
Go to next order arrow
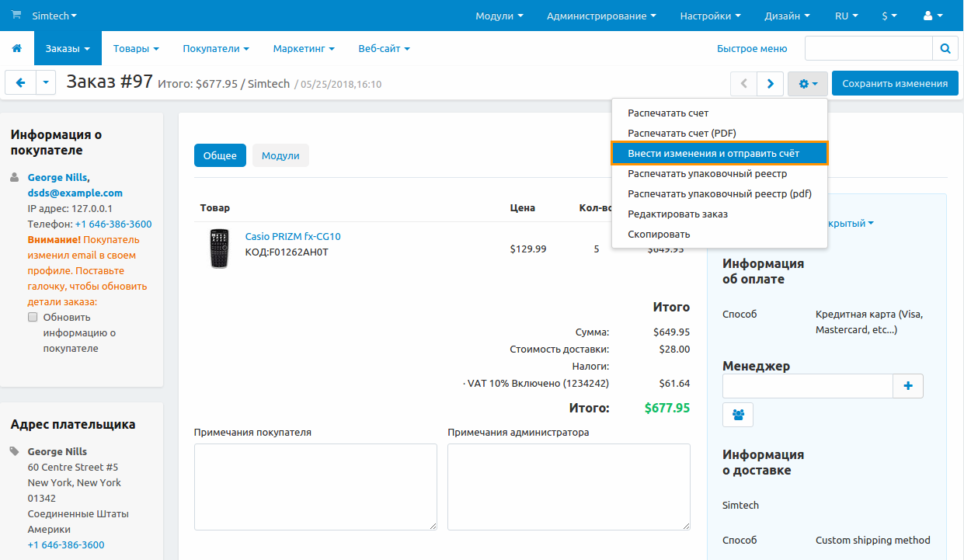pyautogui.click(x=770, y=83)
